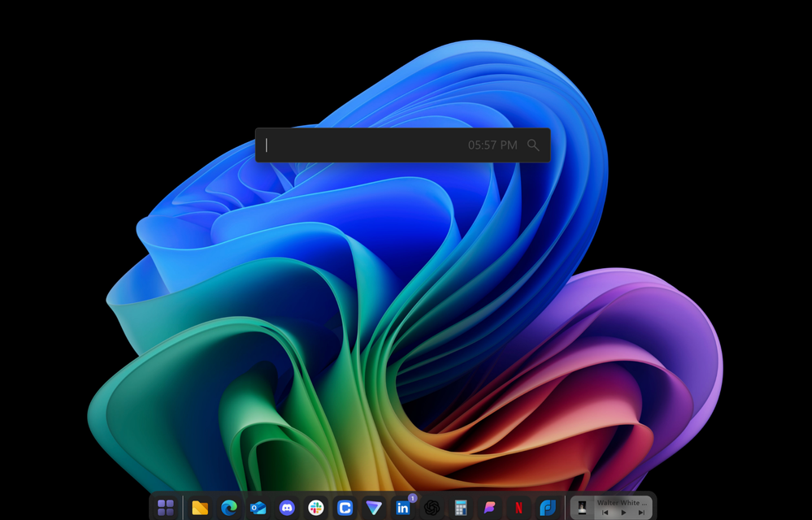Open LinkedIn from the dock
This screenshot has height=520, width=812.
click(403, 508)
